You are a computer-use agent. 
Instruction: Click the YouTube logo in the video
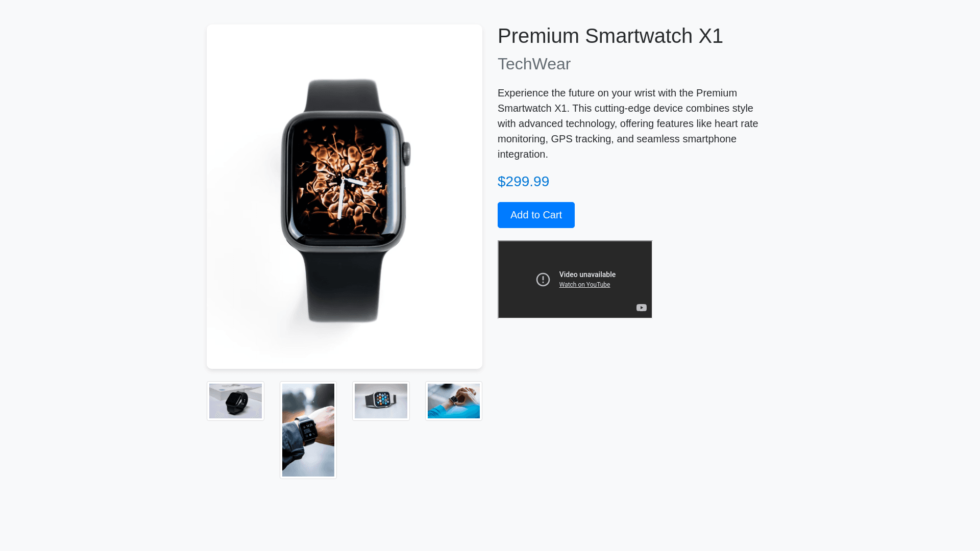(642, 308)
